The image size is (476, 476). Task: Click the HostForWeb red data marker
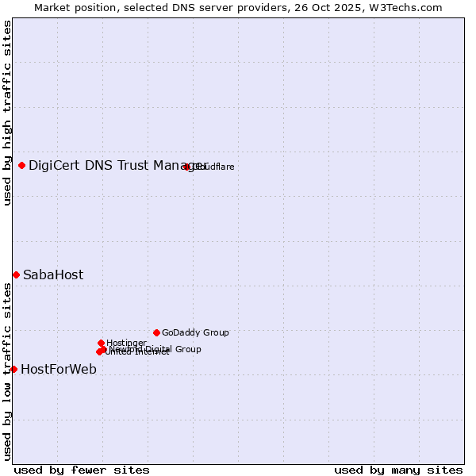tap(13, 369)
